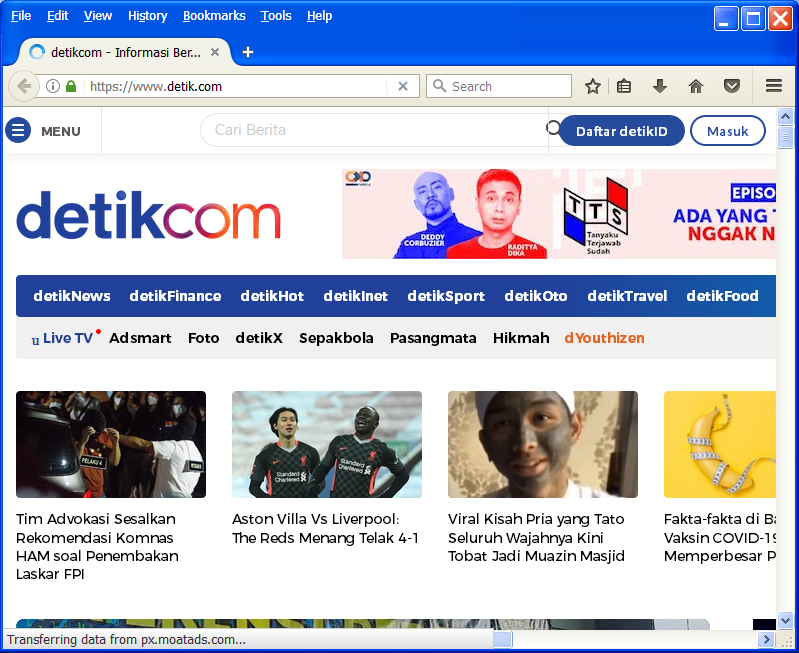This screenshot has width=799, height=653.
Task: Stop loading page with X button
Action: (403, 87)
